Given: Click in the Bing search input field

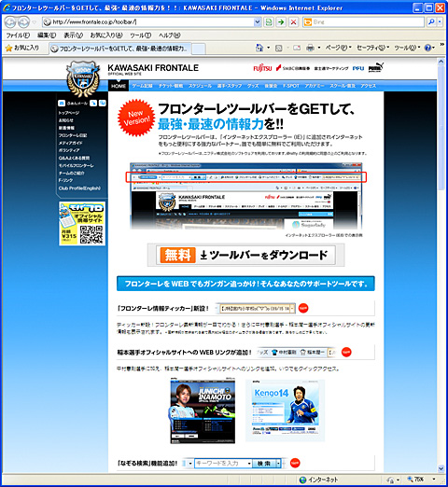Looking at the screenshot, I should (x=368, y=22).
